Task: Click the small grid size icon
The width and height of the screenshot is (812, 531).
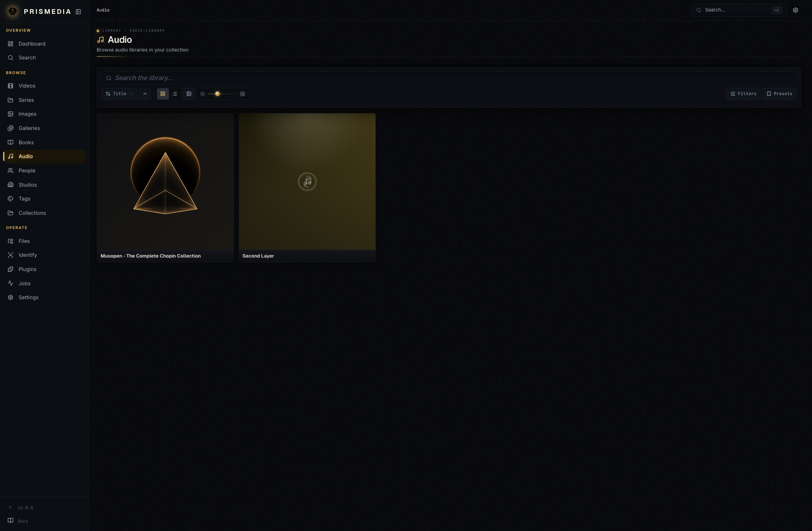Action: coord(203,94)
